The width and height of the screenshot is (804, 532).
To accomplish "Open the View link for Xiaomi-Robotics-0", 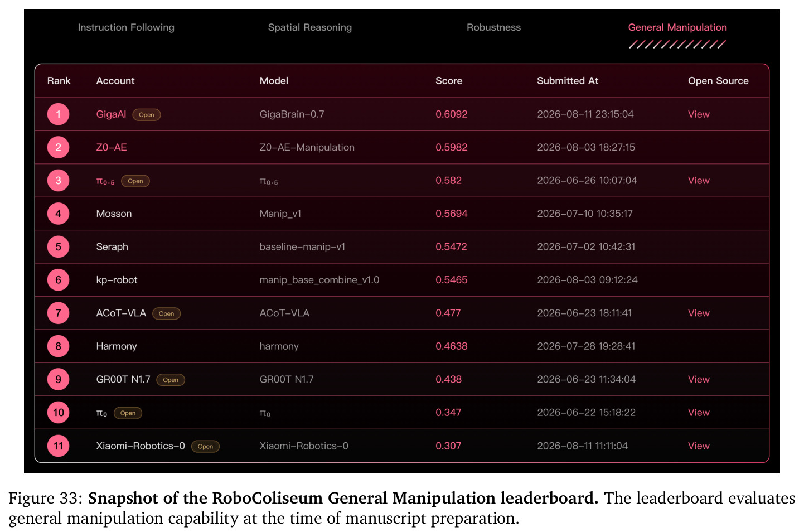I will [699, 446].
